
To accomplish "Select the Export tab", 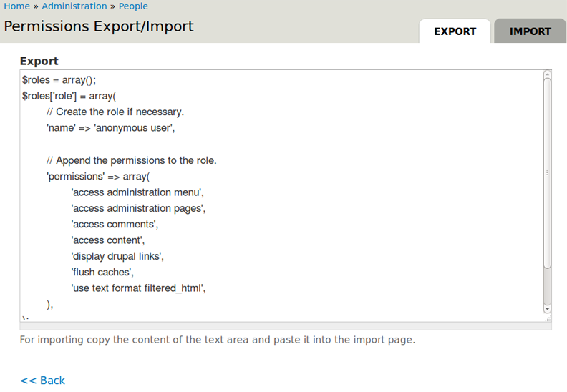I will pos(455,31).
